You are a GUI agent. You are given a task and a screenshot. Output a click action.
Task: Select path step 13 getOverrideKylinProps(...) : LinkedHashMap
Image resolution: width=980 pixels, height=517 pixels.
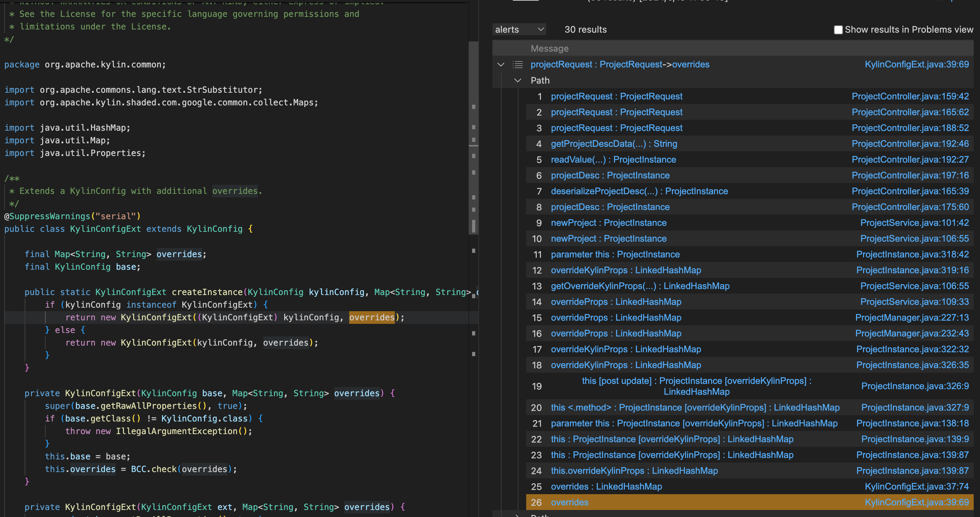(640, 286)
